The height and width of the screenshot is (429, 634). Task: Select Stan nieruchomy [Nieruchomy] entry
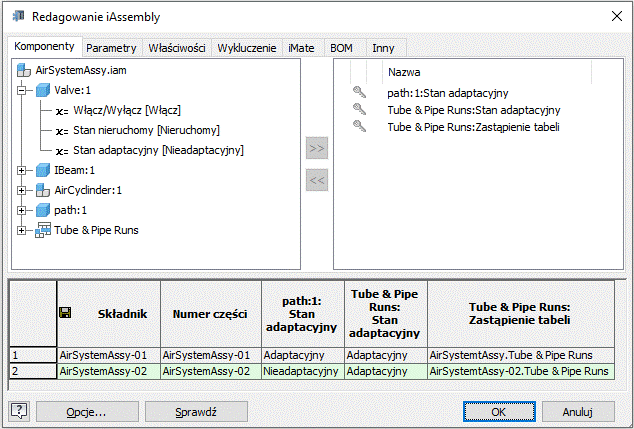point(146,130)
